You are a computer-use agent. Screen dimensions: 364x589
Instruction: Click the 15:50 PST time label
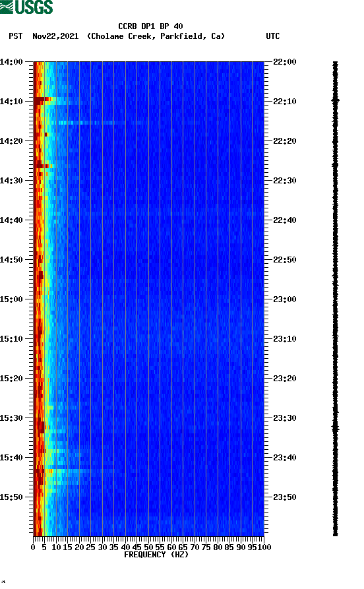tap(11, 497)
